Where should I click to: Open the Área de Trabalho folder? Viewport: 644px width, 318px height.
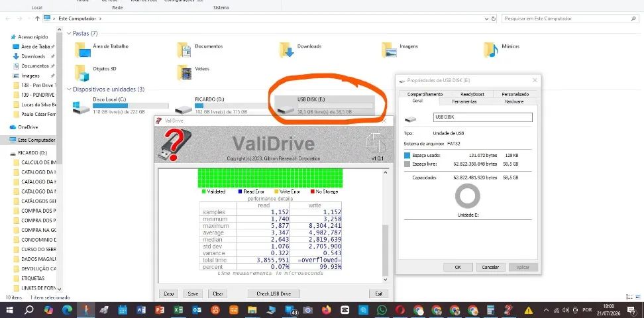pos(102,50)
